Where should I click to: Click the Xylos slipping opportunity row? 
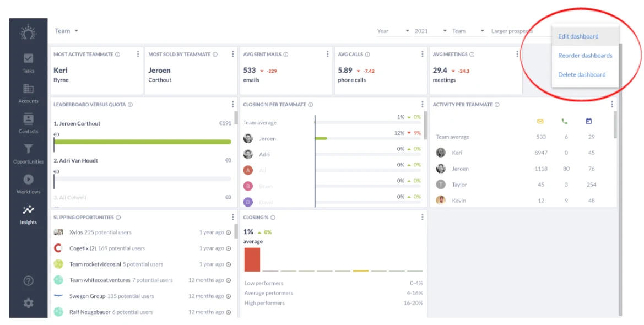[143, 232]
